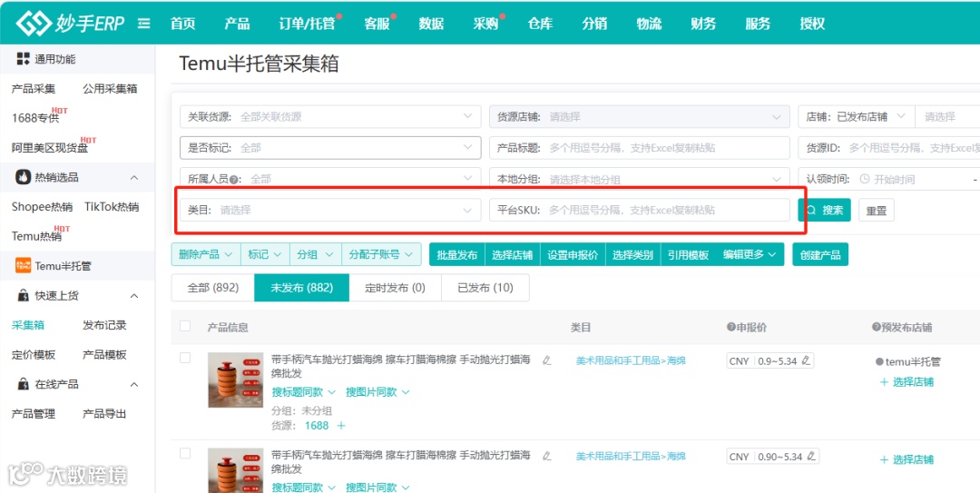Switch to 已发布 (10) tab
980x493 pixels.
coord(485,288)
